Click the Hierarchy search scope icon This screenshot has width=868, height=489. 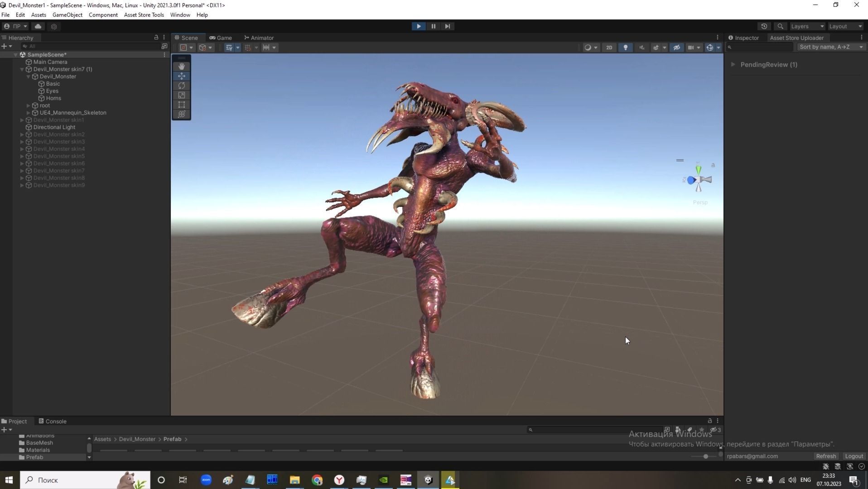coord(164,46)
